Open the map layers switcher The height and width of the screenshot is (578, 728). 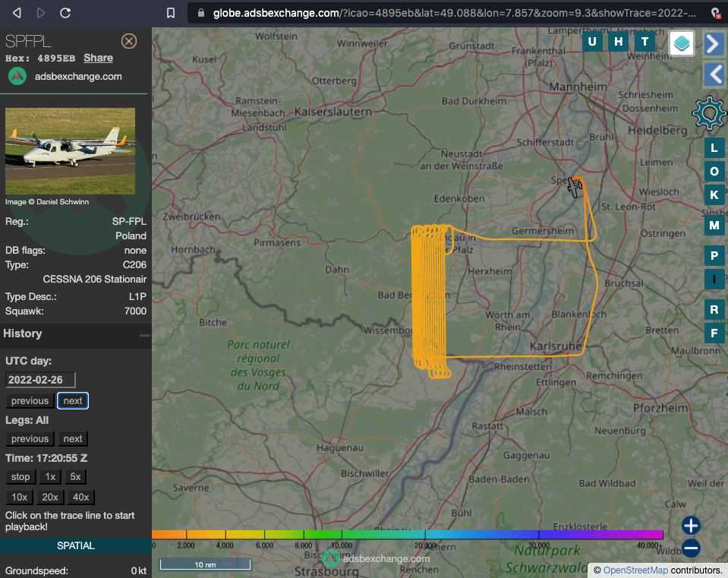(x=681, y=43)
